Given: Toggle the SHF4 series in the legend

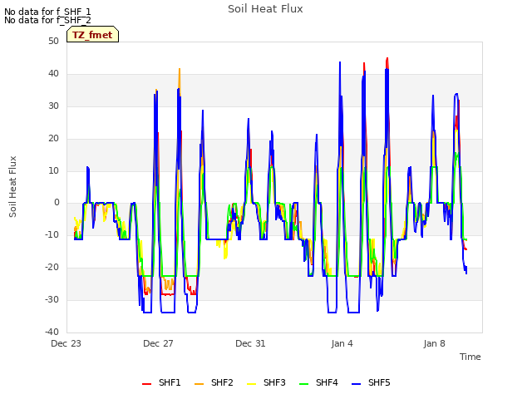Looking at the screenshot, I should [319, 382].
